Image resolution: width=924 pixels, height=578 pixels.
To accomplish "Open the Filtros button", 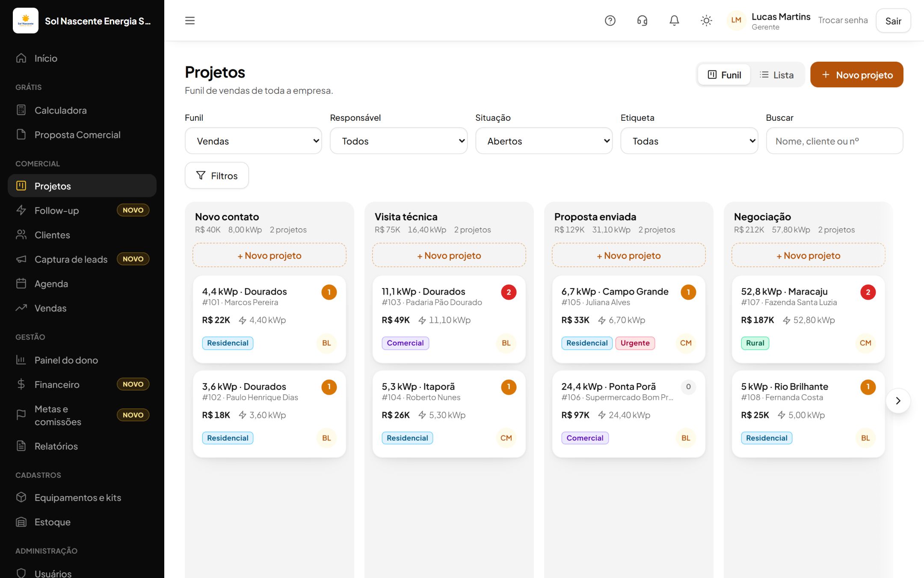I will coord(217,176).
